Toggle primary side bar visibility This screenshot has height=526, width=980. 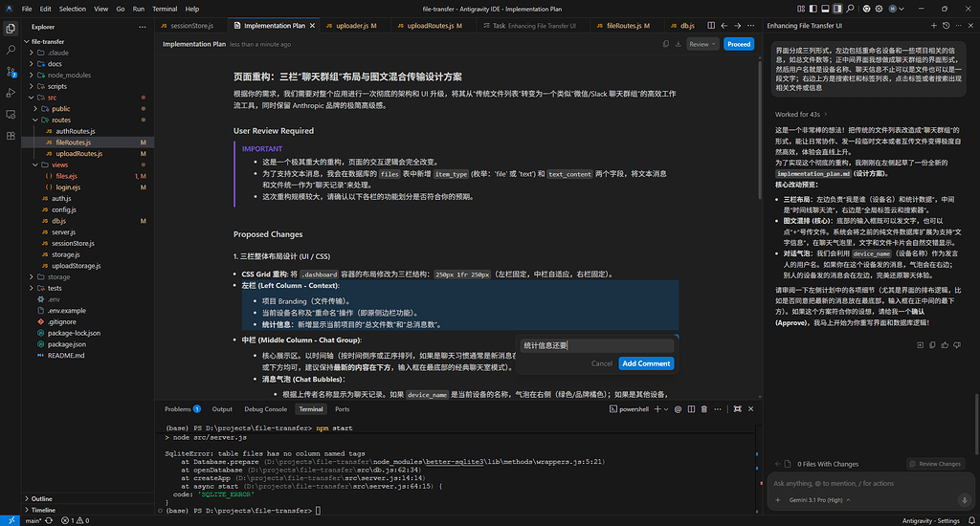[813, 9]
